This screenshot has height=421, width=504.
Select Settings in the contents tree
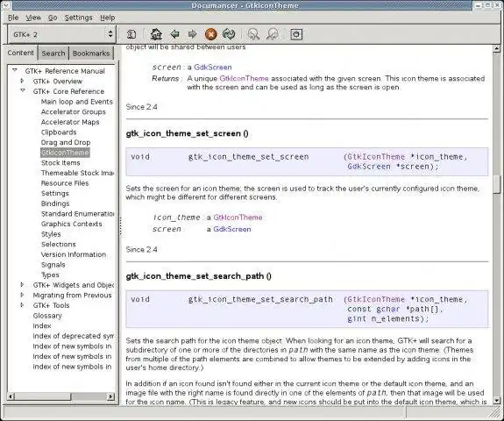[x=55, y=193]
